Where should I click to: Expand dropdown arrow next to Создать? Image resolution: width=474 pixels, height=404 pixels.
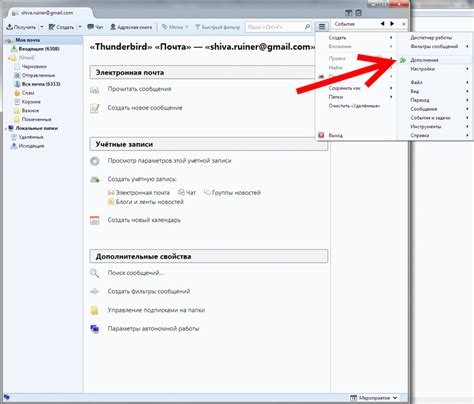[80, 27]
